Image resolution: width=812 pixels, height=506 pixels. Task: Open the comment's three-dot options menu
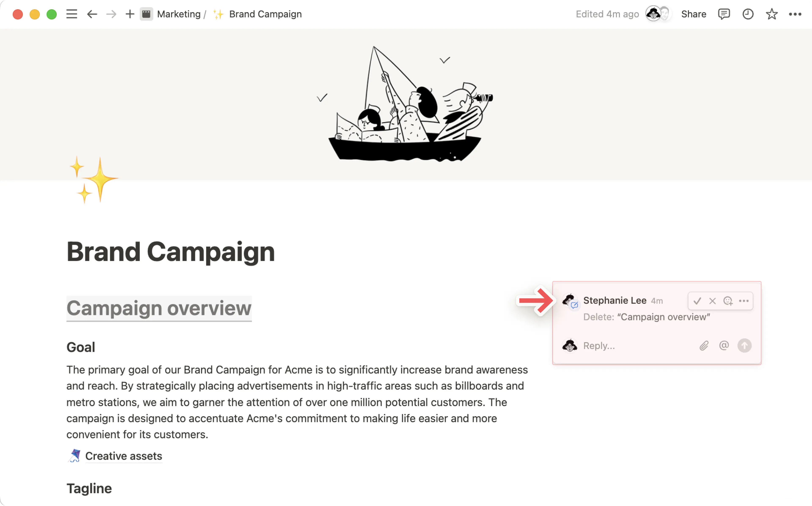click(744, 301)
